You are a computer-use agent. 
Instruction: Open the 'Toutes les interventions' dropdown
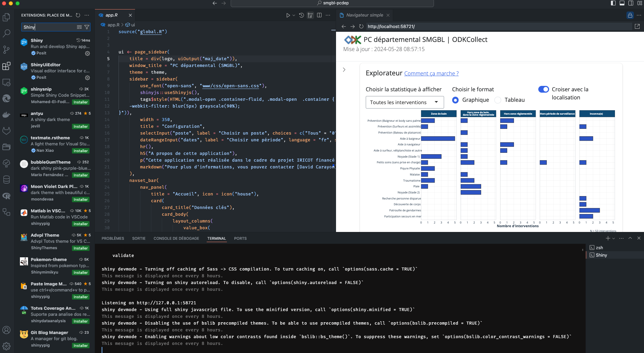[404, 102]
